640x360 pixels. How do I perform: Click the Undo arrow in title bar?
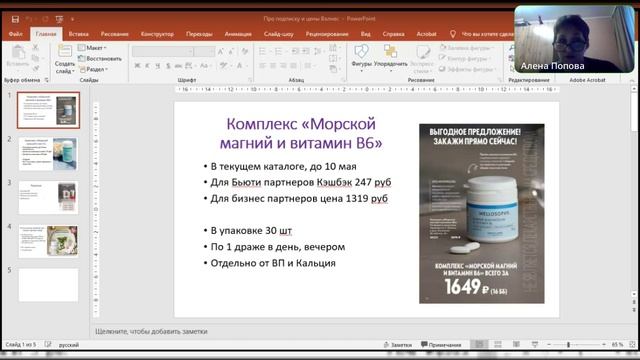point(29,19)
